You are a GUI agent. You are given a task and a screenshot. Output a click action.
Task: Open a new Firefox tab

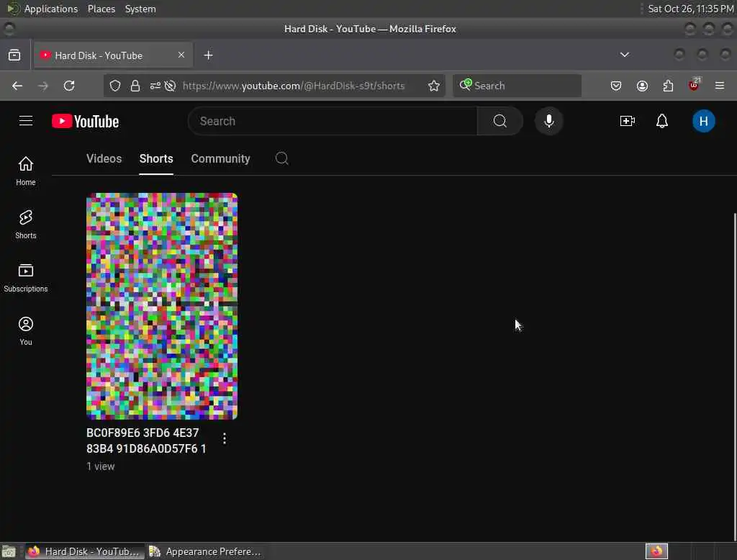pyautogui.click(x=208, y=55)
